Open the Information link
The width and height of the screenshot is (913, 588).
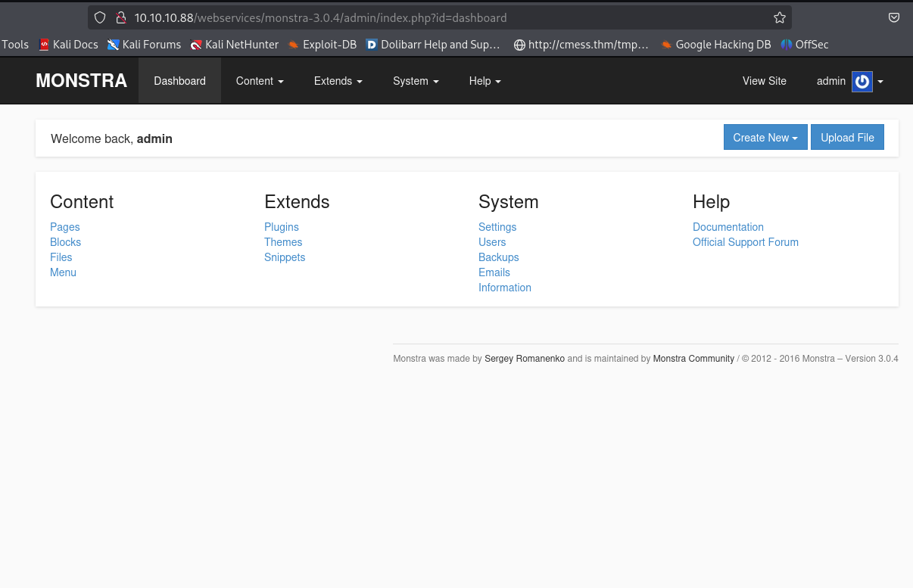point(505,288)
